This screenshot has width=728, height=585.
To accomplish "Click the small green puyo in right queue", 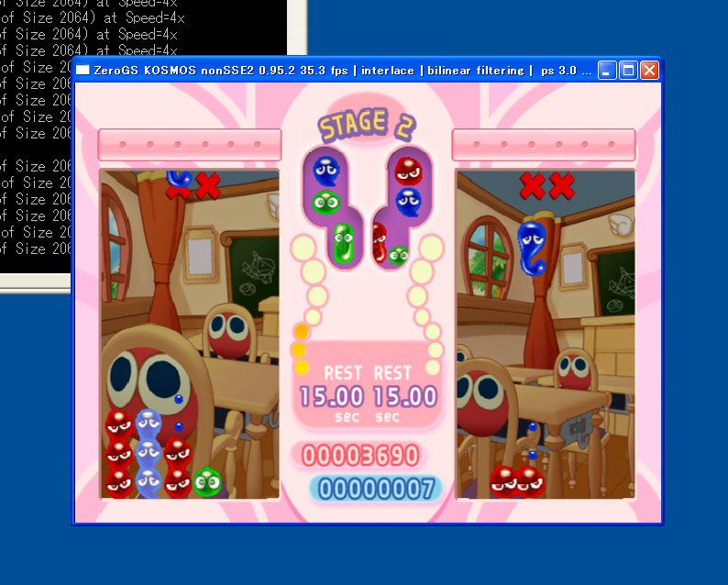I will click(398, 255).
